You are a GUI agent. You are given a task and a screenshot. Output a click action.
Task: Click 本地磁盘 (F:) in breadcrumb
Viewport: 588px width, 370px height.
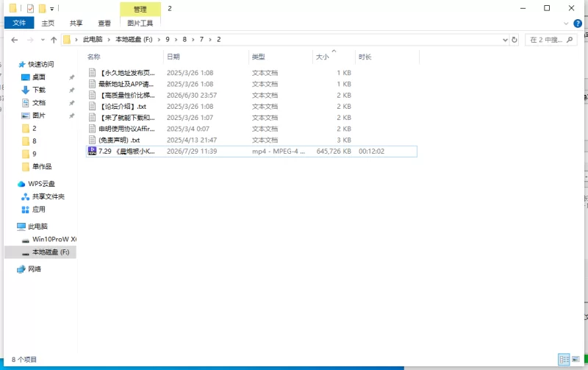point(134,40)
